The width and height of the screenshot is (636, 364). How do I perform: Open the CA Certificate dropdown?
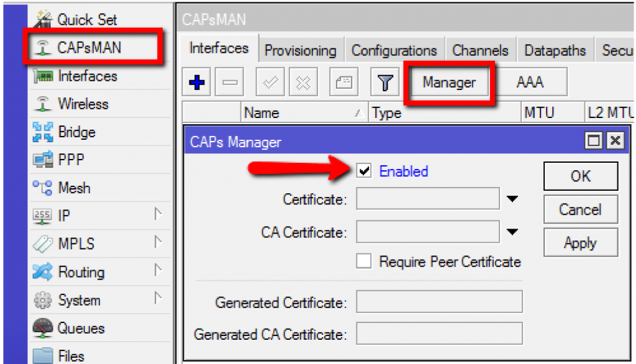[511, 231]
